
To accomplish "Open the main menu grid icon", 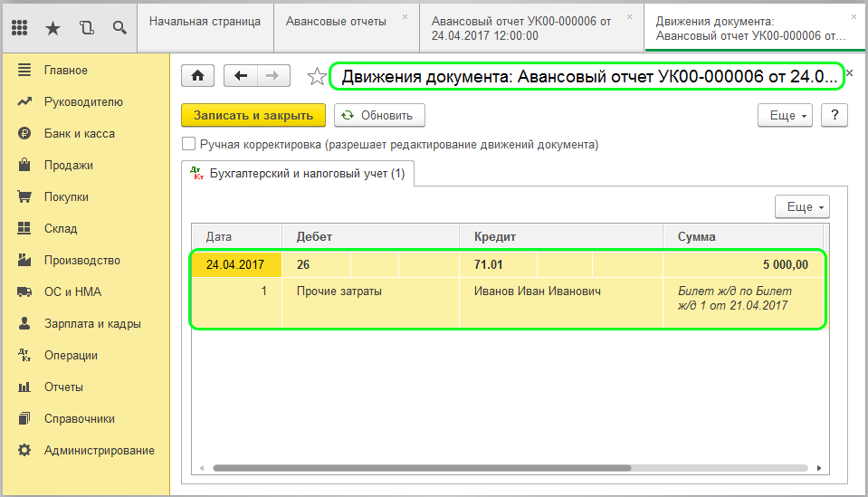I will (x=20, y=28).
